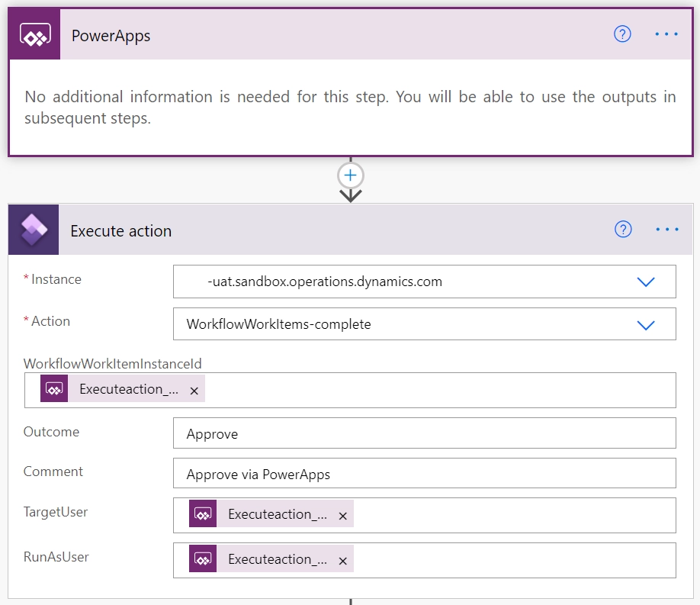Click the Outcome label
700x605 pixels.
[x=51, y=432]
